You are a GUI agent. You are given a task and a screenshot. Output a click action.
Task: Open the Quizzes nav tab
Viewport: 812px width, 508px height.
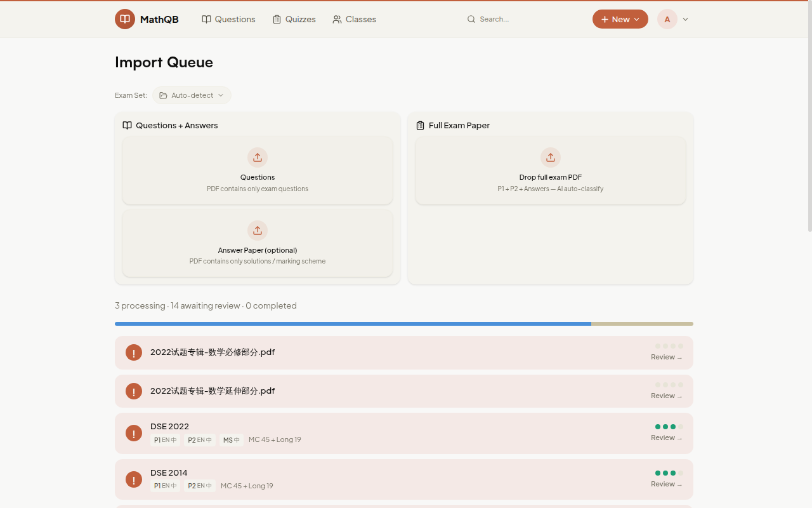tap(294, 19)
